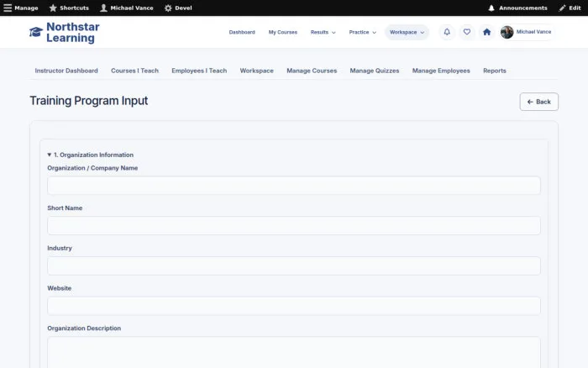Open favorites heart icon
Screen dimensions: 588x368
pyautogui.click(x=466, y=32)
